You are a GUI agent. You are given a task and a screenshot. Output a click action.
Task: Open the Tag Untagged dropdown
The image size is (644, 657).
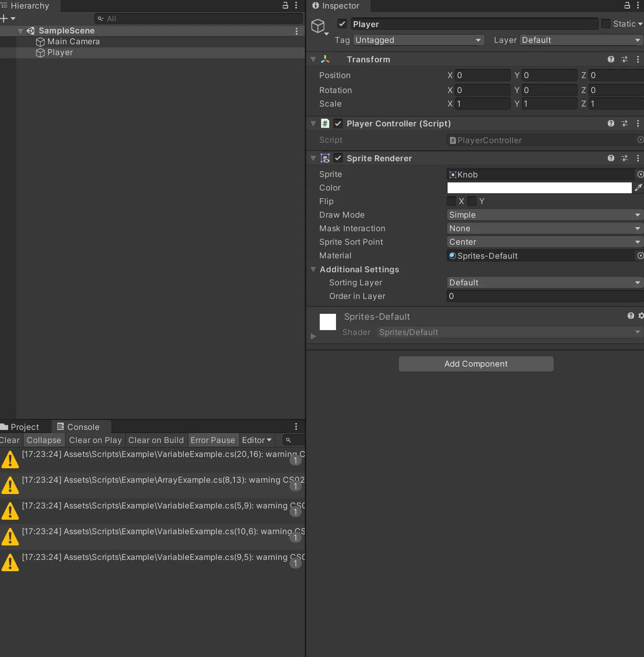click(419, 40)
